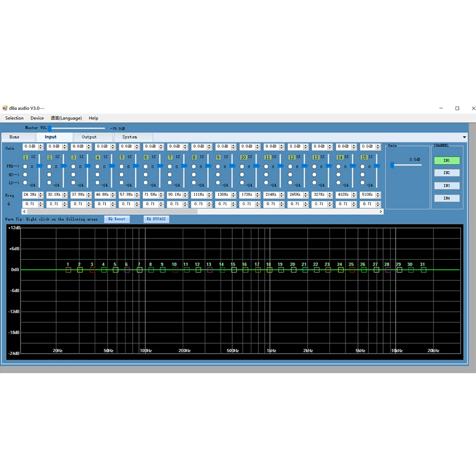Click the band scrollbar right arrow

381,211
